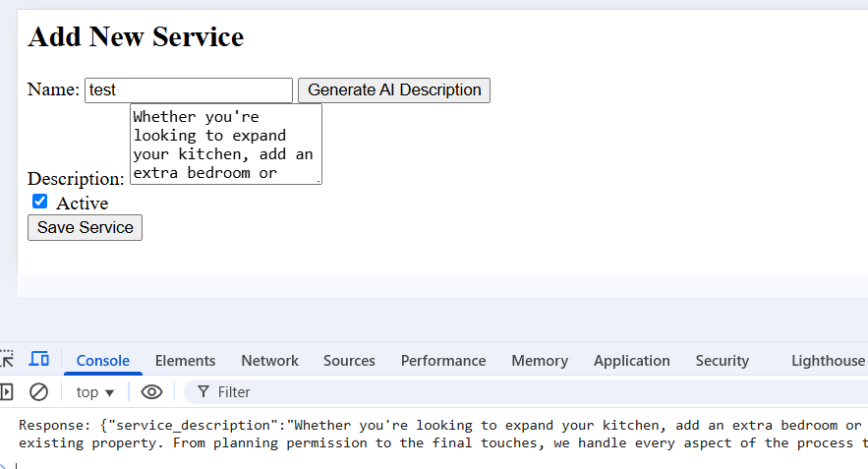
Task: Click the create live expression eye icon
Action: tap(151, 392)
